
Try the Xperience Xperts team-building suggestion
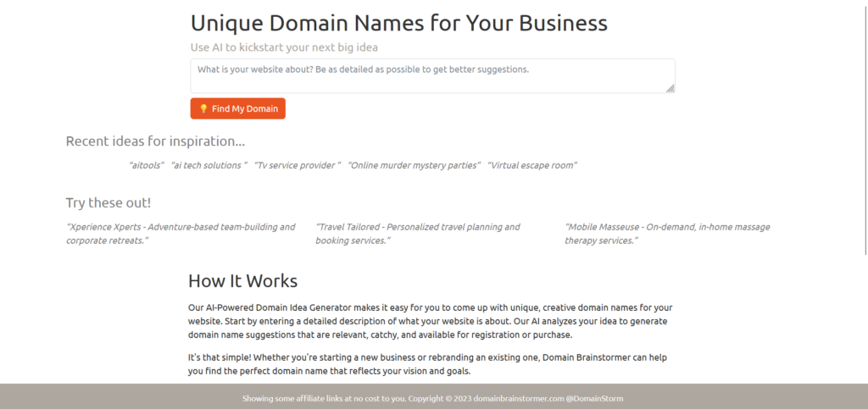point(181,234)
